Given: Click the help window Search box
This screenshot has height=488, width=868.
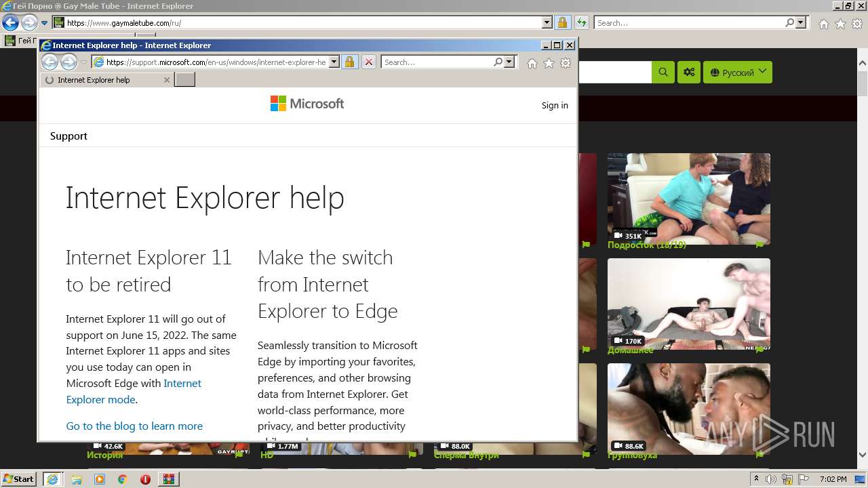Looking at the screenshot, I should tap(437, 62).
